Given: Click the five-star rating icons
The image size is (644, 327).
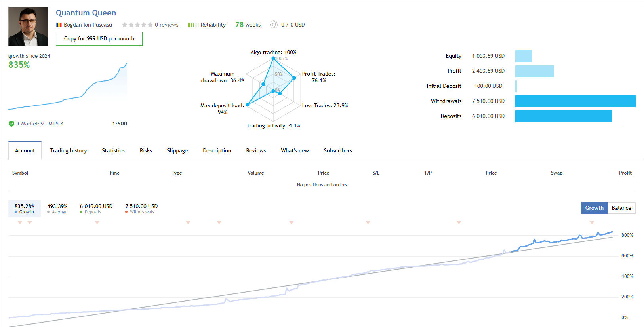Looking at the screenshot, I should point(137,25).
